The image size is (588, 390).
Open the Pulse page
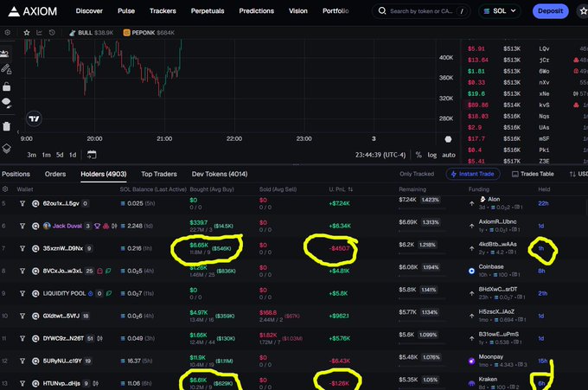coord(126,11)
